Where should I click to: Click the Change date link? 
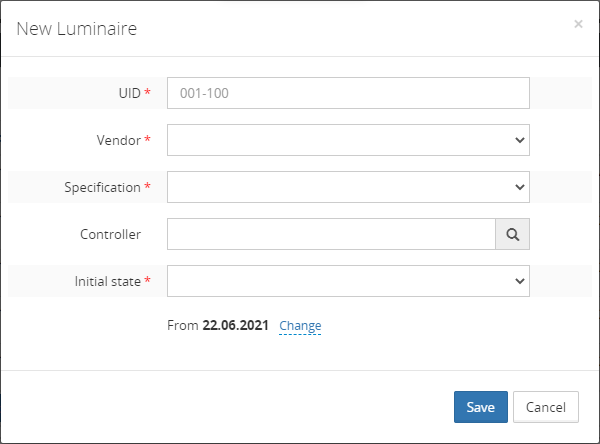tap(300, 326)
